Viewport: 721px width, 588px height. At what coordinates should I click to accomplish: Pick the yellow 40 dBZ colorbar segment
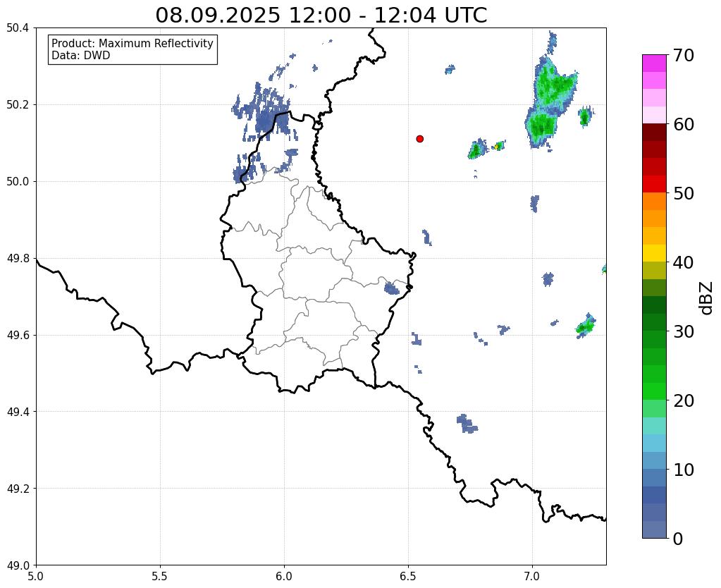tap(654, 253)
